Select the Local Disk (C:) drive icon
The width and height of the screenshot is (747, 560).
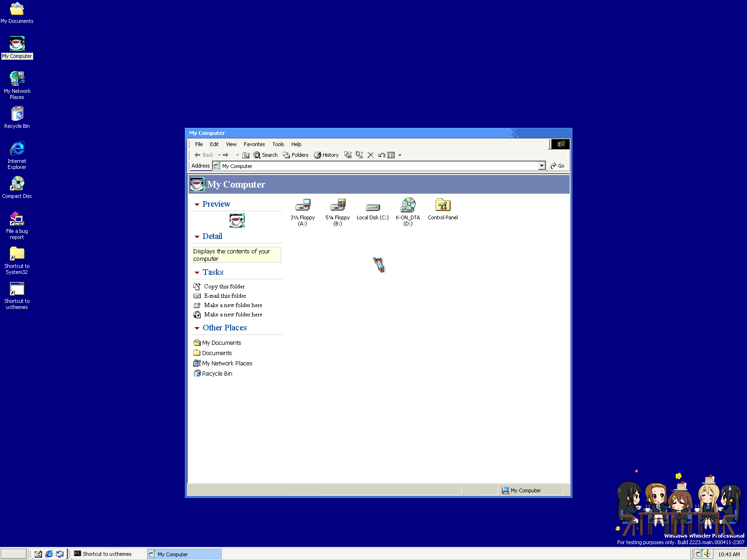coord(373,207)
